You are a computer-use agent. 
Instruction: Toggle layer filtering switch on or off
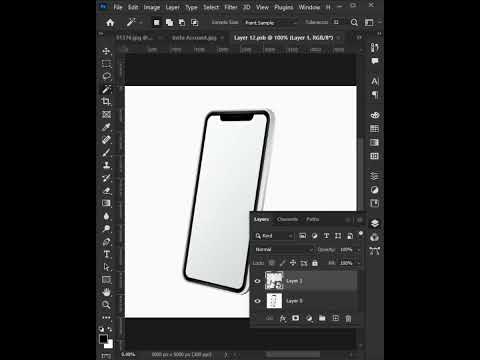click(361, 234)
